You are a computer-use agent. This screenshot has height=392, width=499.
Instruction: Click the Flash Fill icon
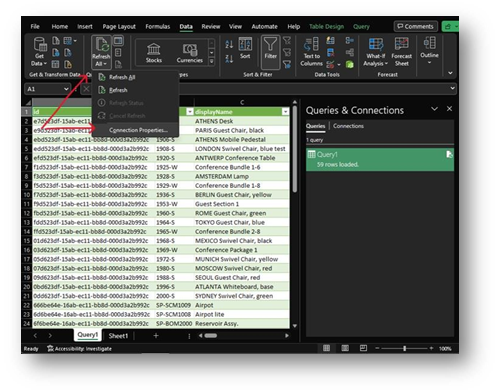click(330, 41)
